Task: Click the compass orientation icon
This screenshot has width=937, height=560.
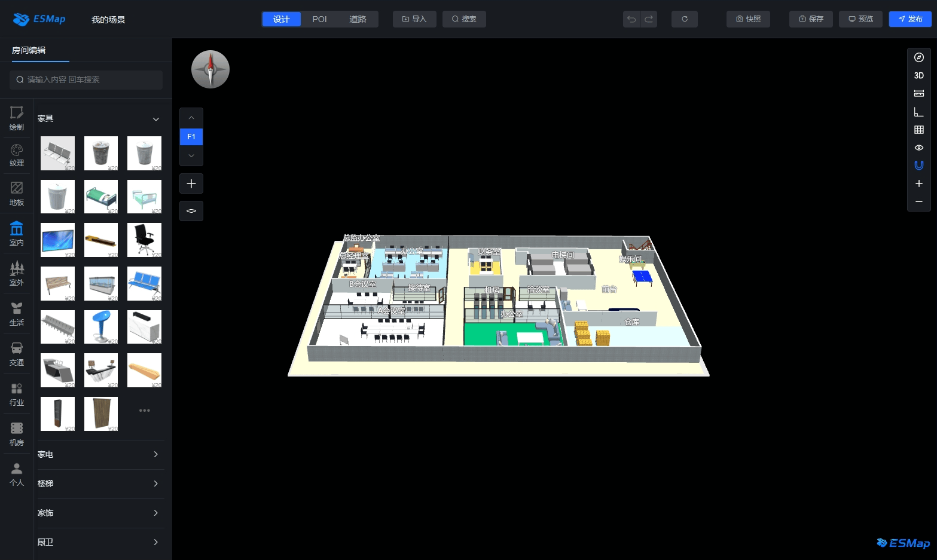Action: (x=919, y=57)
